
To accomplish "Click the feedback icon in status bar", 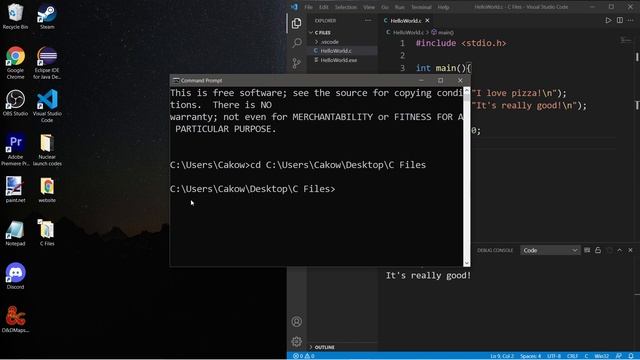I will click(619, 356).
